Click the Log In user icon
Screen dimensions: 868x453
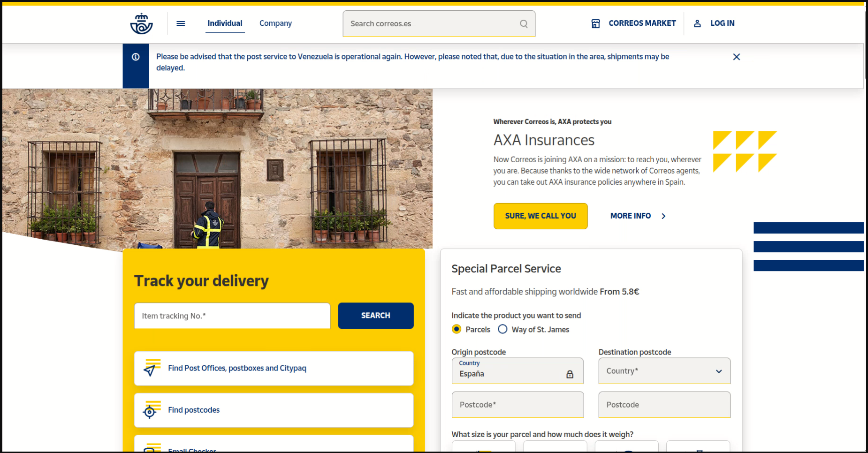(x=697, y=23)
